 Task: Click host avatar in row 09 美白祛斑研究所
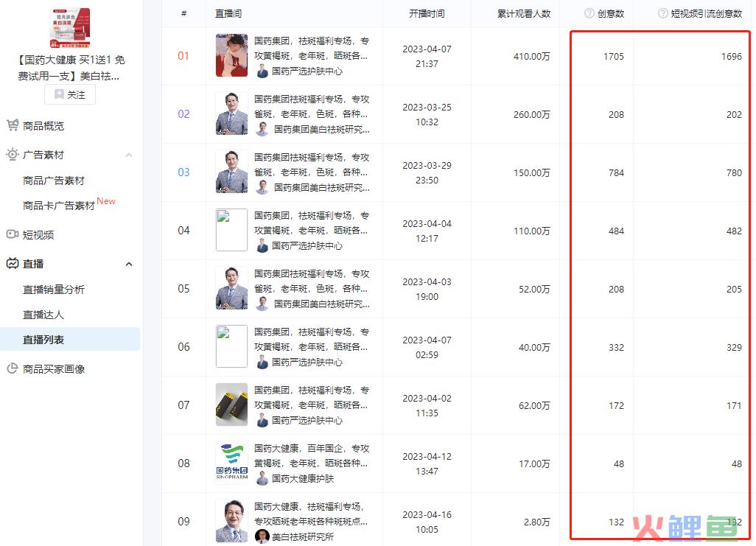click(x=262, y=536)
